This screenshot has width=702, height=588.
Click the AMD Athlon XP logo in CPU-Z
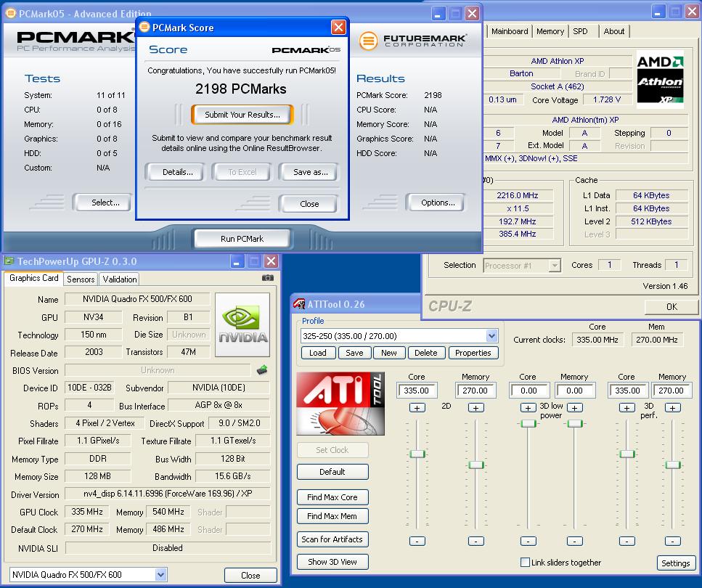coord(661,80)
